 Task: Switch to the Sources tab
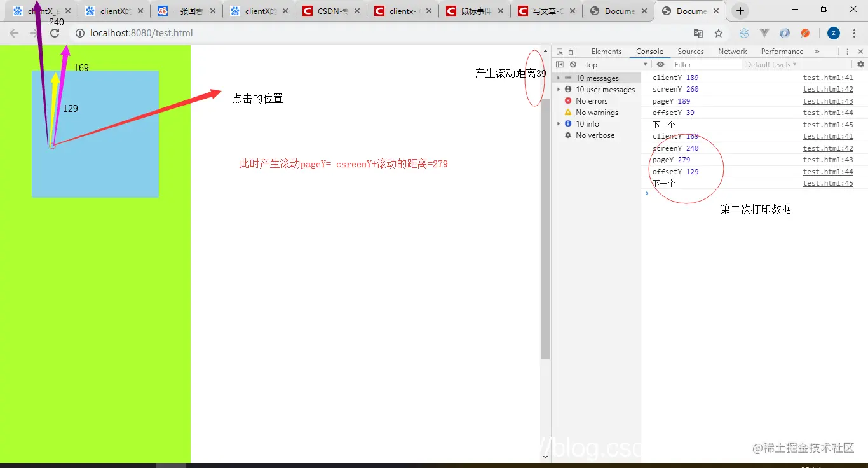pos(691,51)
